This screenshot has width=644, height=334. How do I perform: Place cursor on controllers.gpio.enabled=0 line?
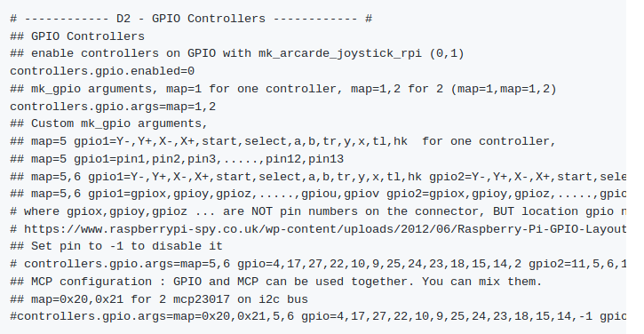(102, 71)
